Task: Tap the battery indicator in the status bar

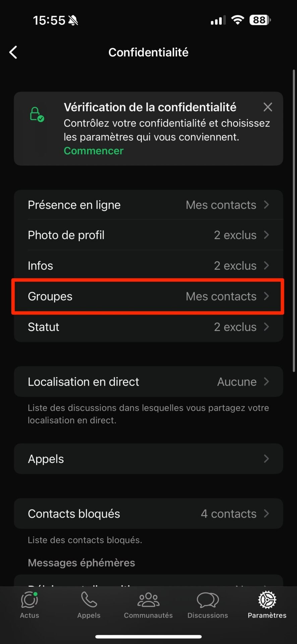Action: 260,20
